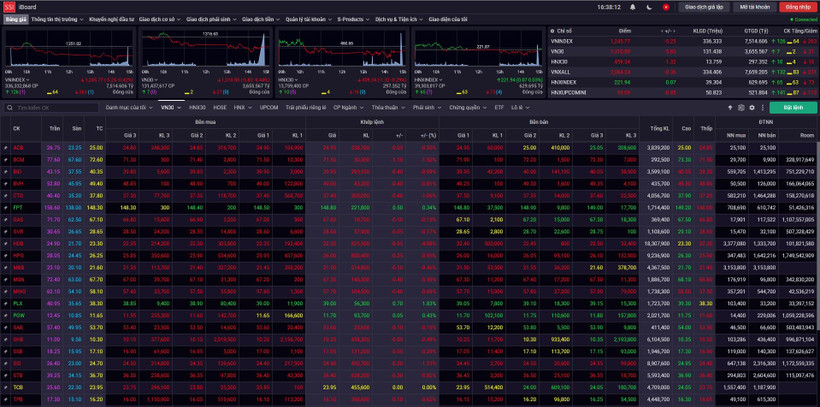This screenshot has height=407, width=820.
Task: Click the notification bell icon
Action: 632,7
